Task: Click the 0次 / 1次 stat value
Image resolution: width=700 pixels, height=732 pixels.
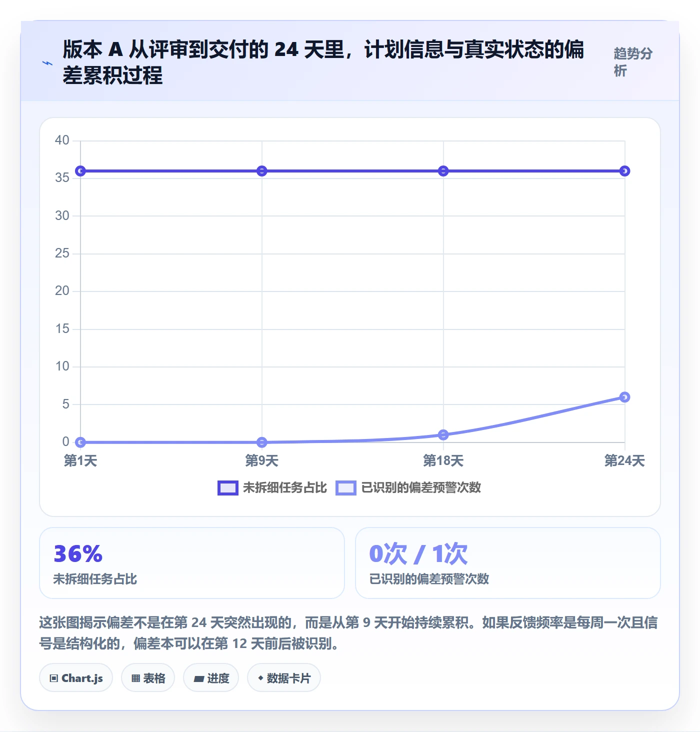Action: [x=418, y=553]
